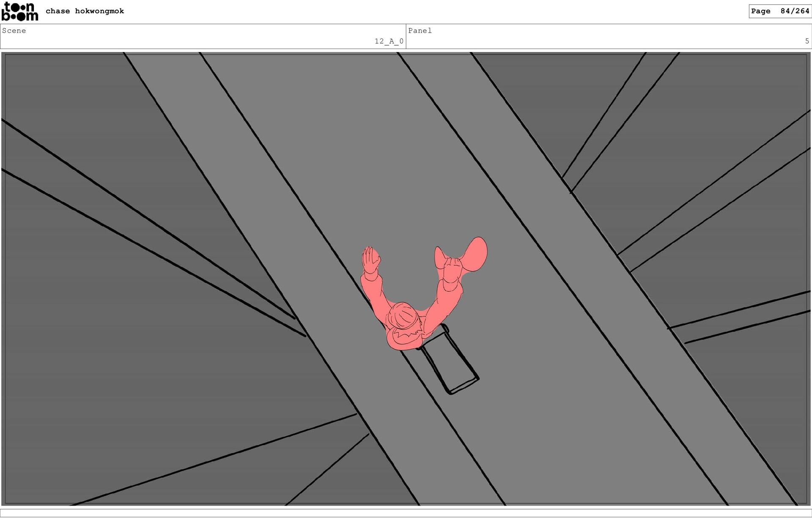Image resolution: width=812 pixels, height=525 pixels.
Task: Select the panel number 5
Action: [x=807, y=41]
